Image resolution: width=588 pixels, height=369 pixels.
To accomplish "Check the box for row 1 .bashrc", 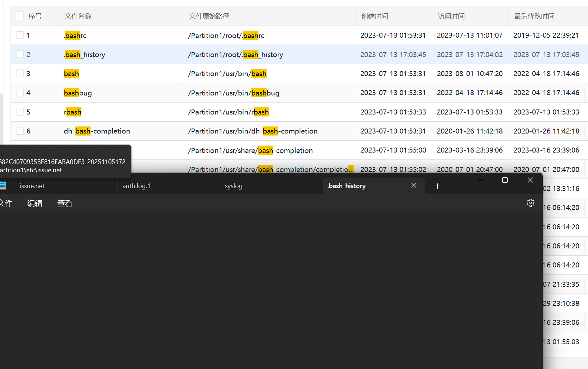I will [20, 35].
